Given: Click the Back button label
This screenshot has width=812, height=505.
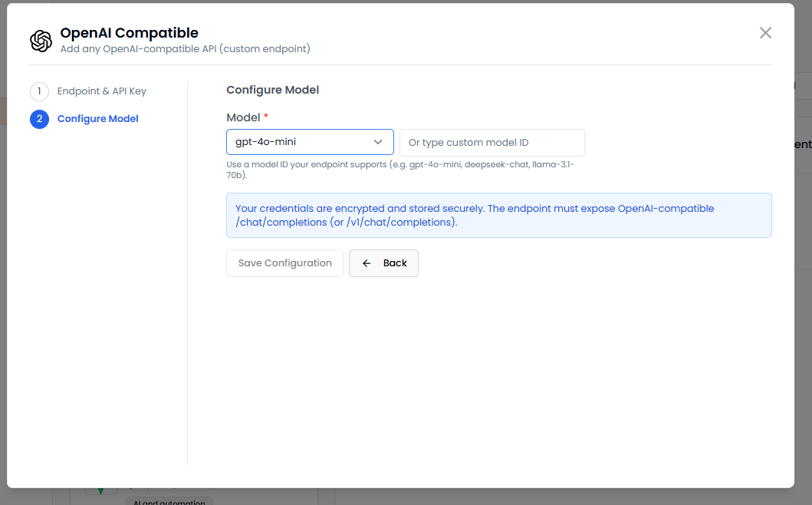Looking at the screenshot, I should (x=395, y=263).
